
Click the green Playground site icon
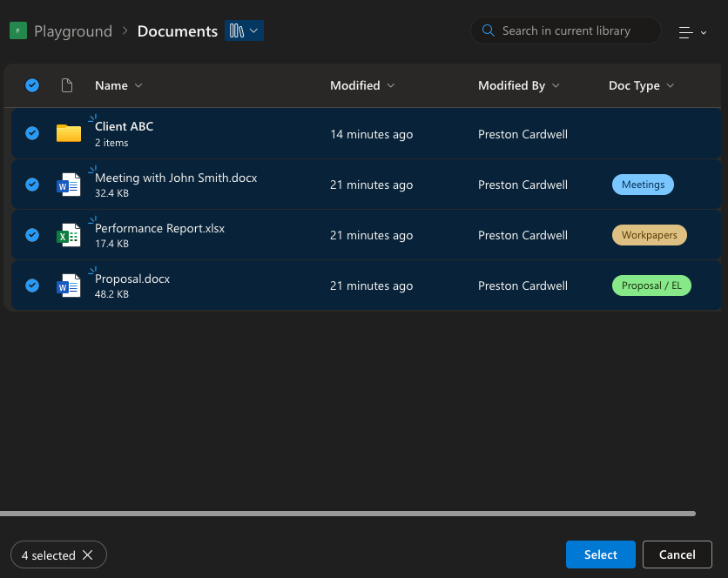18,31
